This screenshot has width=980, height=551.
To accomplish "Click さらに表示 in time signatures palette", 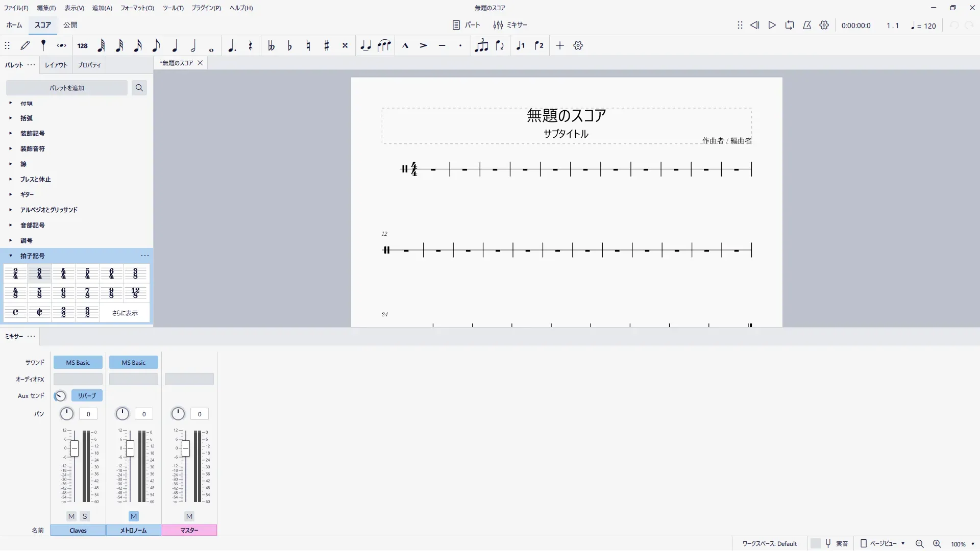I will (125, 313).
